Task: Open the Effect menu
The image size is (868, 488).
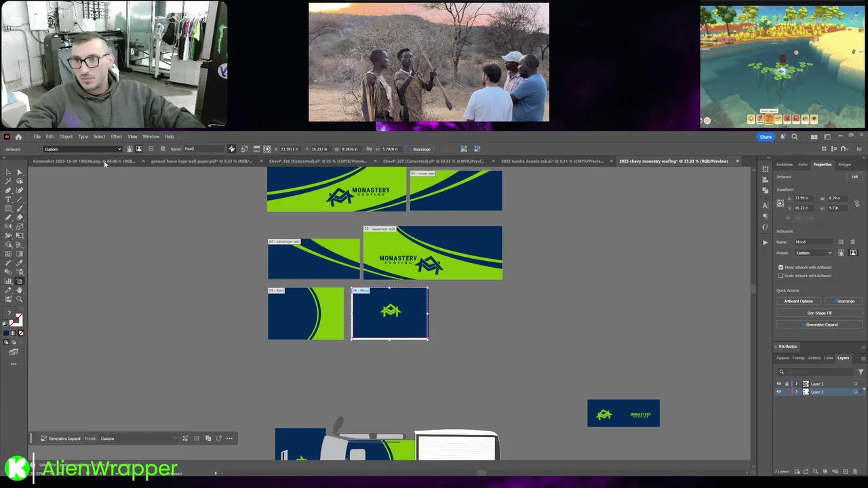Action: (116, 137)
